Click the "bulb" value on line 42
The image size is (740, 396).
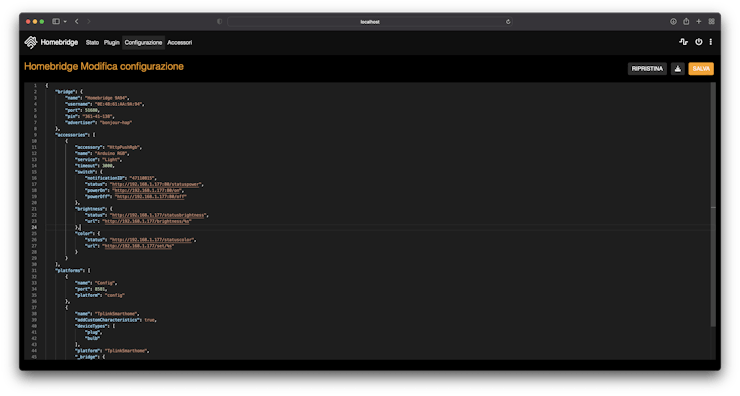(92, 338)
